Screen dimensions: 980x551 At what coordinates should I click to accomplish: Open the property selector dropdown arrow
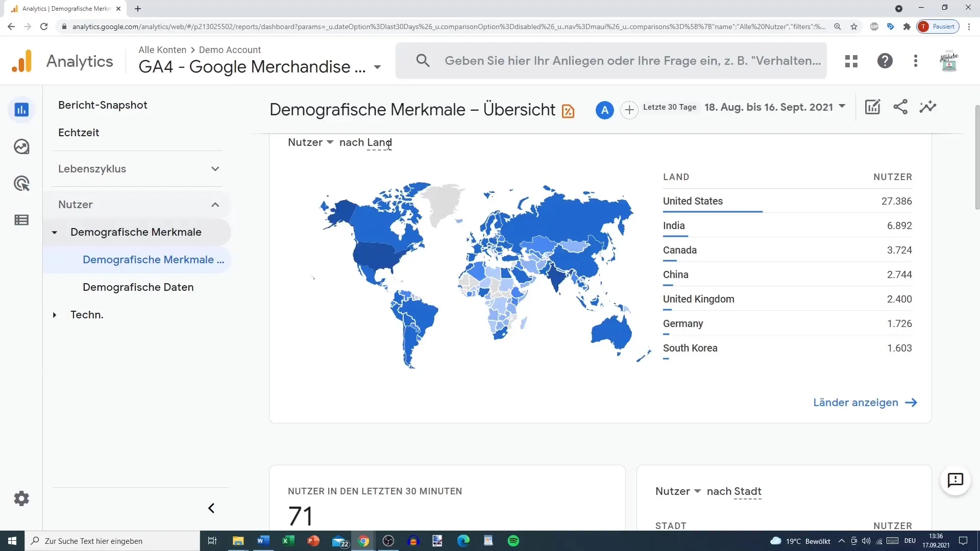tap(377, 67)
